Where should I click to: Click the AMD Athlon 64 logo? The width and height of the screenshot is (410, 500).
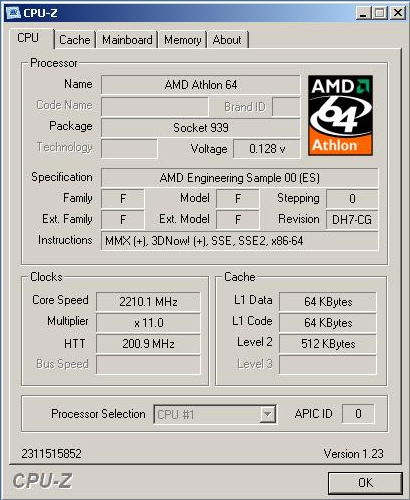coord(340,115)
